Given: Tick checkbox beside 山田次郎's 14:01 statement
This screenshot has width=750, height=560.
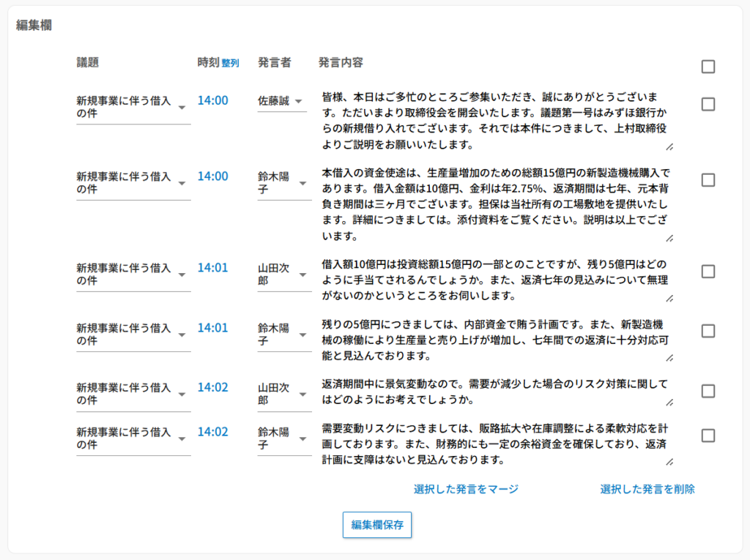Looking at the screenshot, I should [x=708, y=272].
